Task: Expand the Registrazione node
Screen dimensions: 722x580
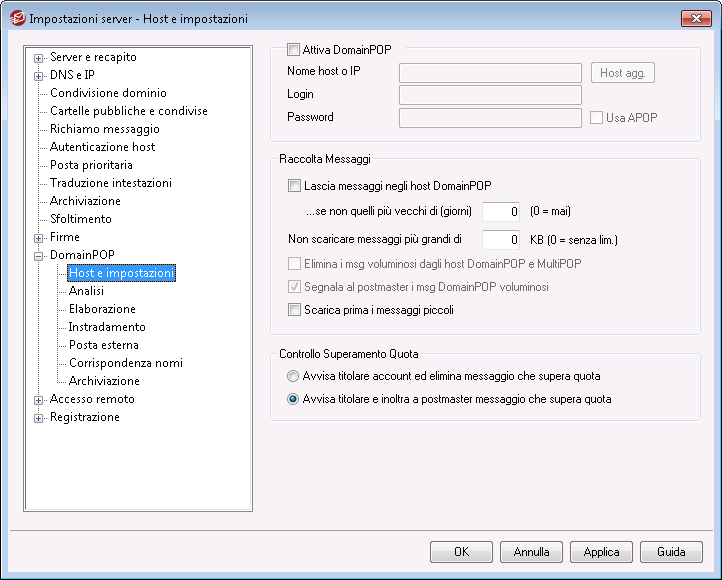Action: [x=39, y=418]
